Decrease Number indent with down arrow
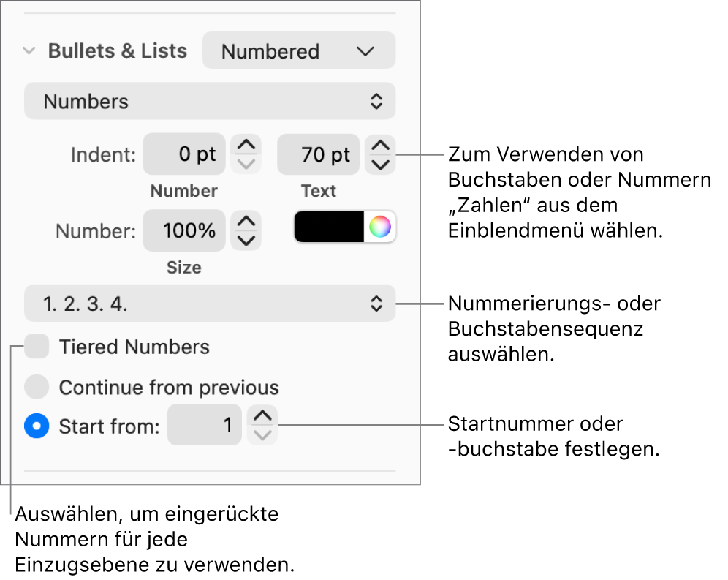 pos(246,163)
